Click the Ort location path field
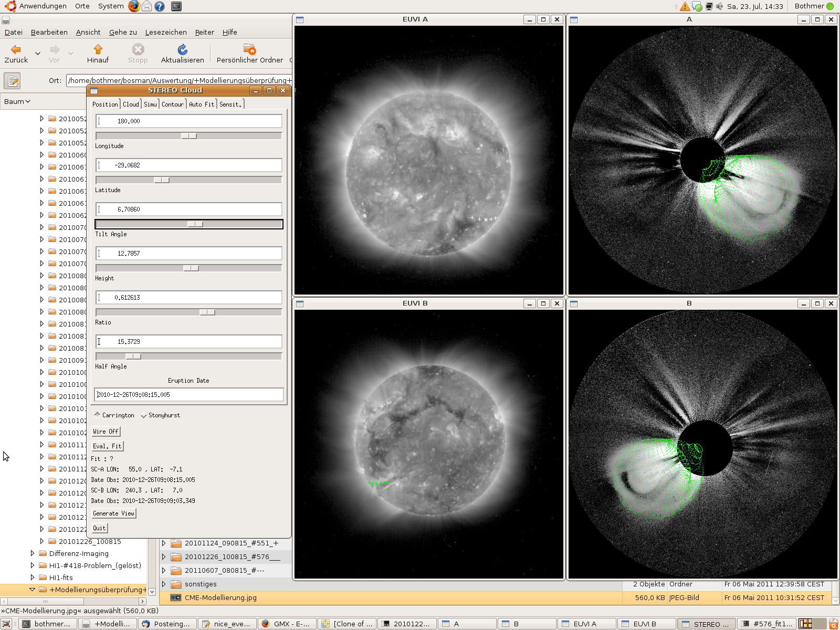This screenshot has height=630, width=840. [x=179, y=80]
